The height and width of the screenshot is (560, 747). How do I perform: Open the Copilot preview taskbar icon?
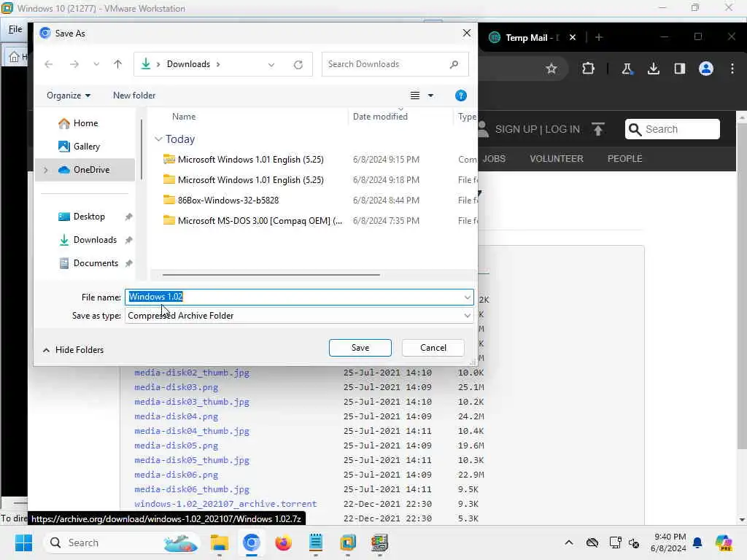pos(723,542)
